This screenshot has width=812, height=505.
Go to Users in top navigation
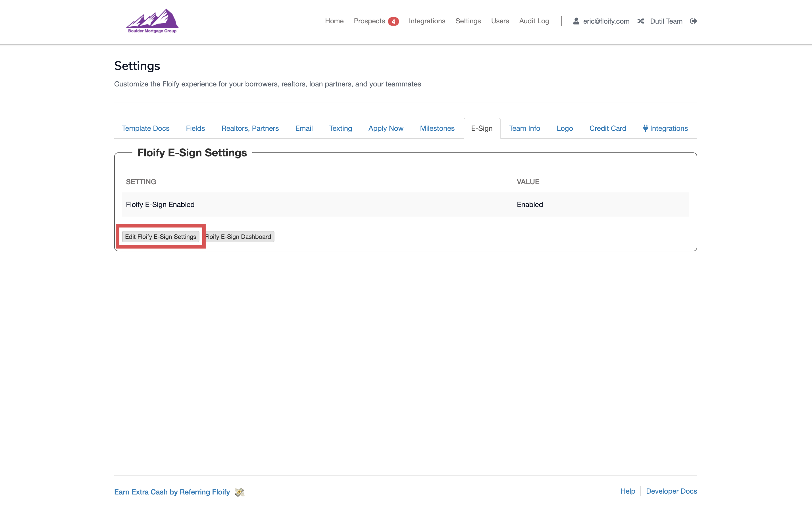tap(499, 21)
